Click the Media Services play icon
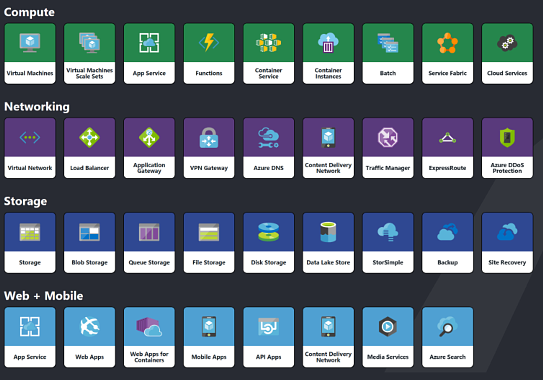Image resolution: width=543 pixels, height=380 pixels. click(388, 327)
